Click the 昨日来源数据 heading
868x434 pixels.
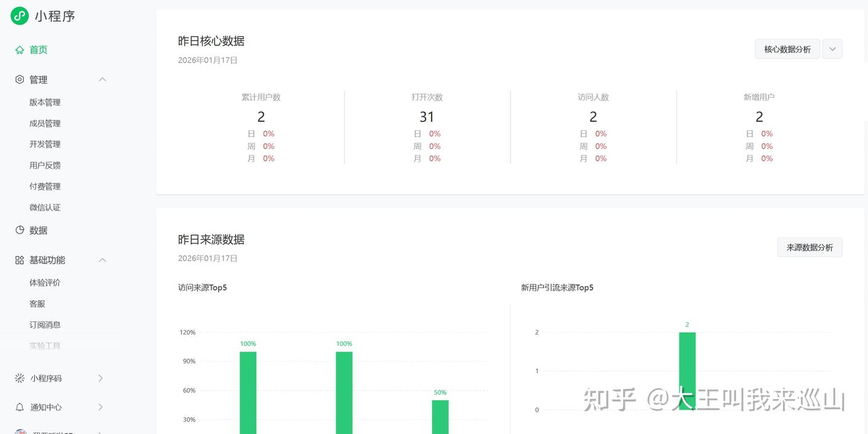point(211,239)
